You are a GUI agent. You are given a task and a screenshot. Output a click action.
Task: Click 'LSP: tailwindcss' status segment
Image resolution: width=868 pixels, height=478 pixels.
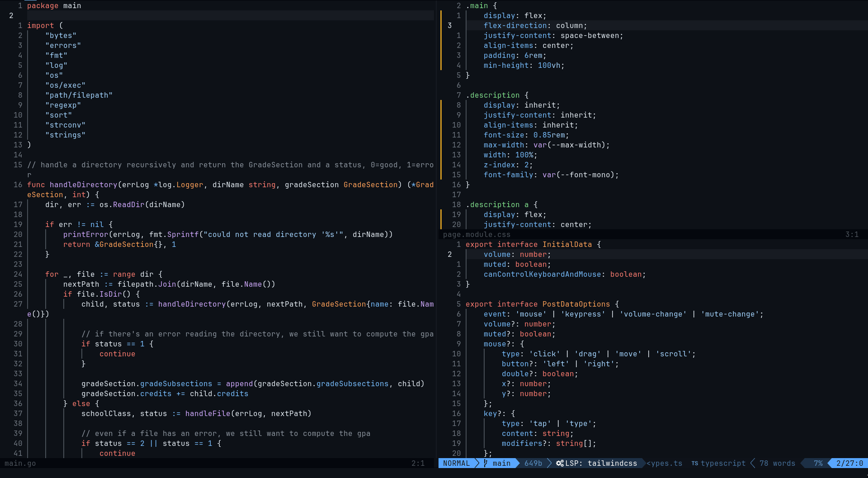coord(601,463)
